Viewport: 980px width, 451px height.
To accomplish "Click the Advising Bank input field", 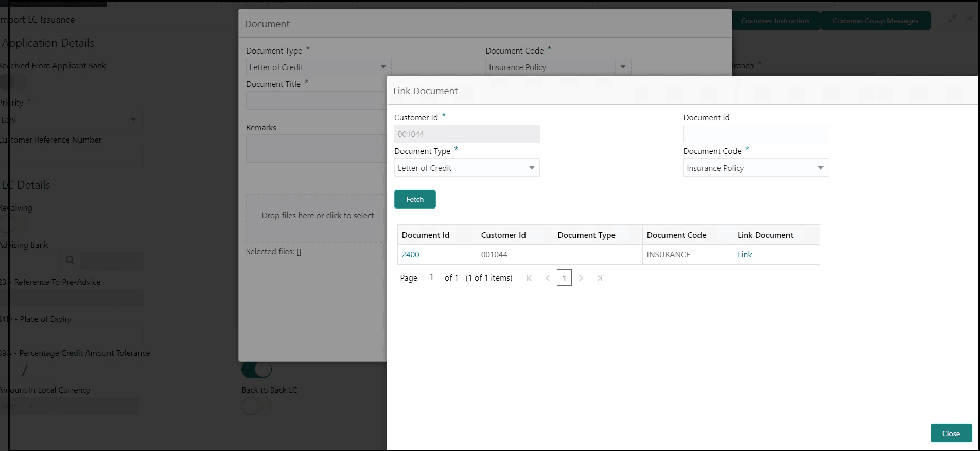I will point(30,261).
